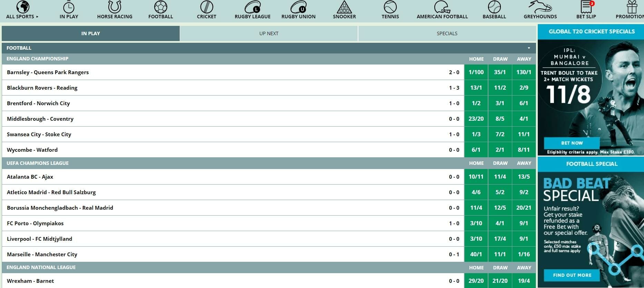Click Bet Now on cricket special

(572, 143)
